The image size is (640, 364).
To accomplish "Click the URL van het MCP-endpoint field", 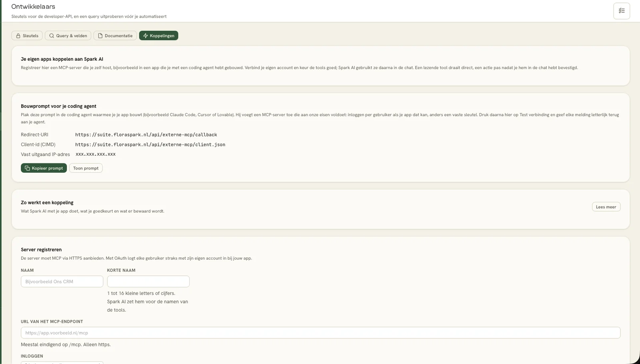I will point(320,332).
